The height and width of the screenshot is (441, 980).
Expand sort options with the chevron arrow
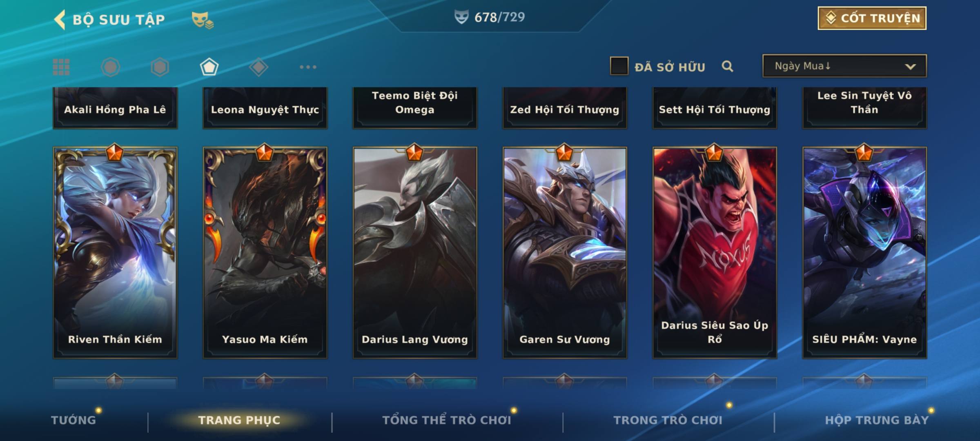(910, 67)
